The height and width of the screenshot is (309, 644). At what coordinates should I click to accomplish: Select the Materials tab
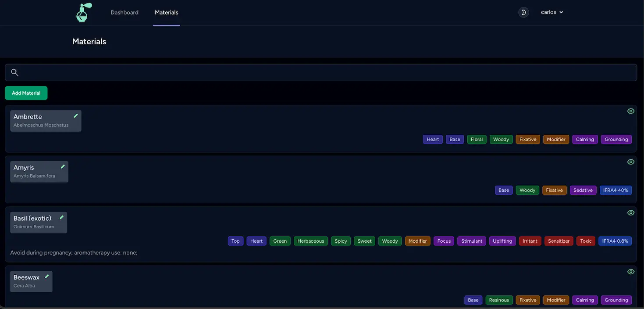[167, 13]
